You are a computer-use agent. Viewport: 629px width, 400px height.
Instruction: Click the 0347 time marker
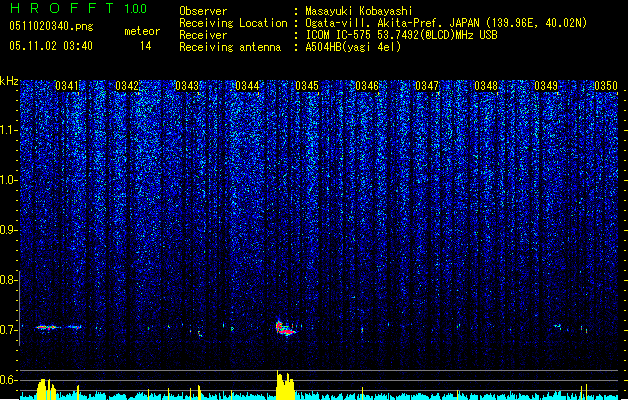(x=427, y=86)
